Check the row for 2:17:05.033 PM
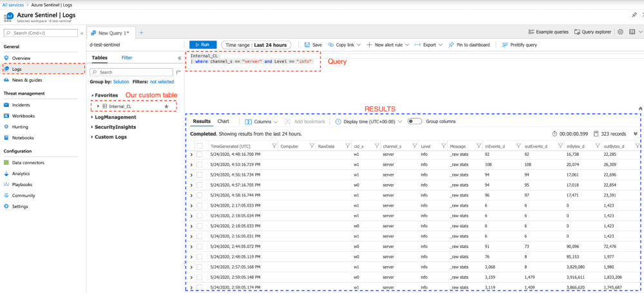This screenshot has height=293, width=644. point(200,205)
